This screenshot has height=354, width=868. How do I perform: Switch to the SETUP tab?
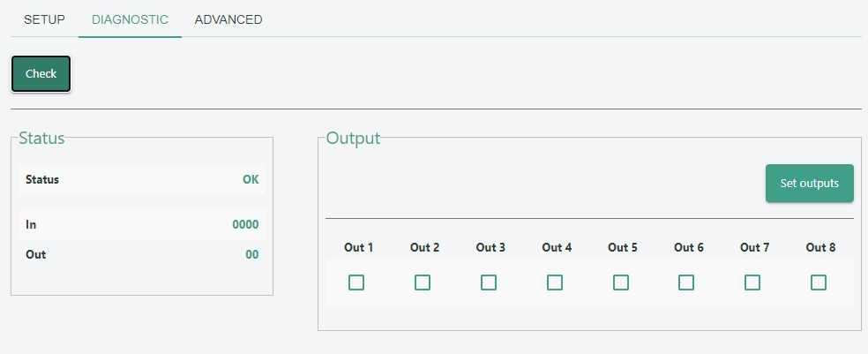[x=44, y=19]
